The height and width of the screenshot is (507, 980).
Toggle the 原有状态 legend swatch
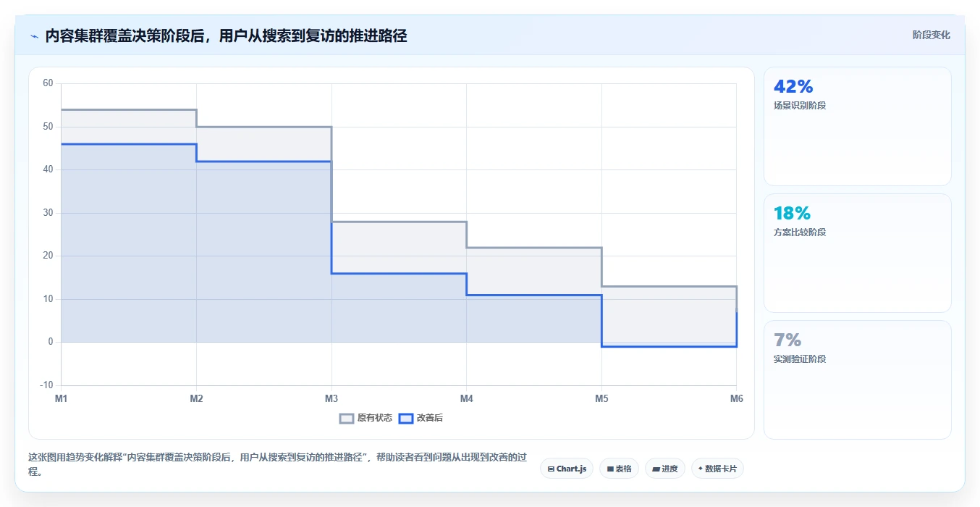347,418
